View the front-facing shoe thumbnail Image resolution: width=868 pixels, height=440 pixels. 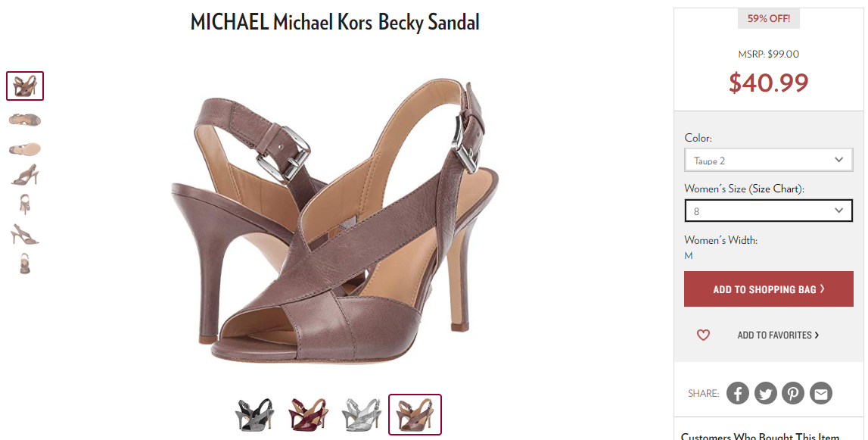[24, 204]
